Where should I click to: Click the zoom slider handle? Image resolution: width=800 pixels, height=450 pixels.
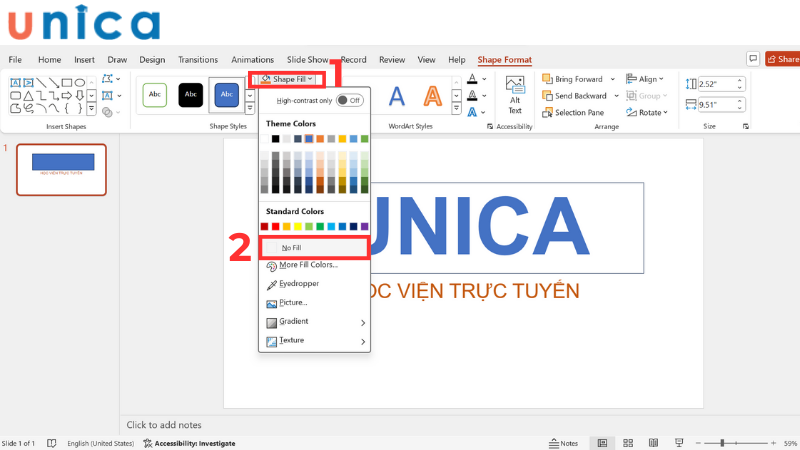click(722, 443)
